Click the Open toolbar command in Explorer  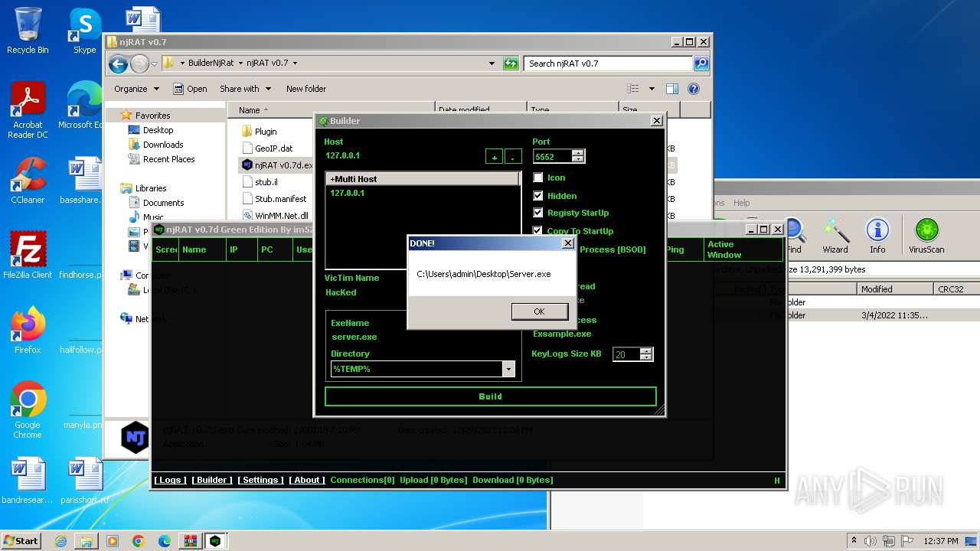(x=190, y=89)
